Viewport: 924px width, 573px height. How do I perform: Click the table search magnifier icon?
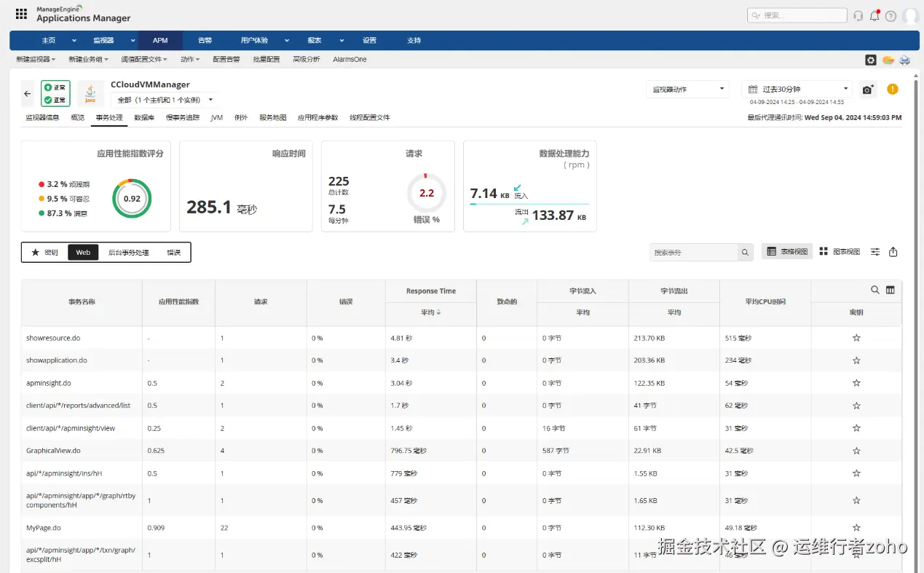(875, 290)
